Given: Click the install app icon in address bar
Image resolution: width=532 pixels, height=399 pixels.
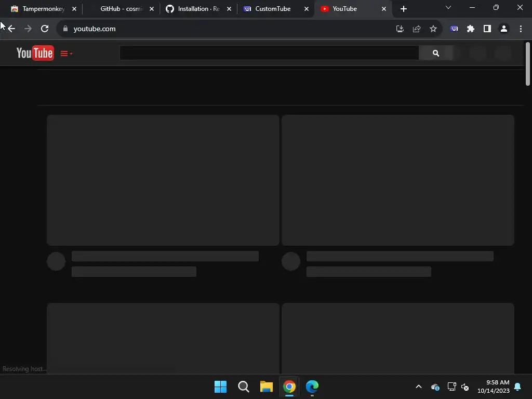Looking at the screenshot, I should click(x=400, y=29).
